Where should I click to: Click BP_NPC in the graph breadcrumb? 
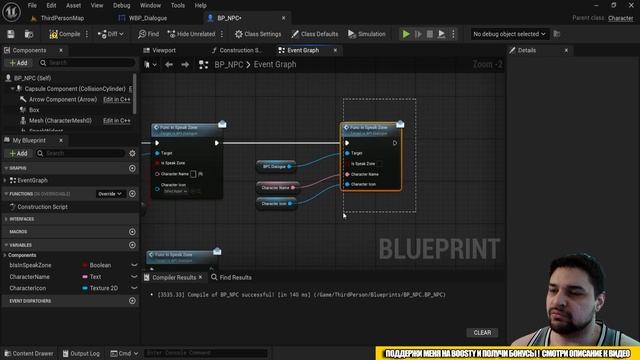[x=229, y=65]
